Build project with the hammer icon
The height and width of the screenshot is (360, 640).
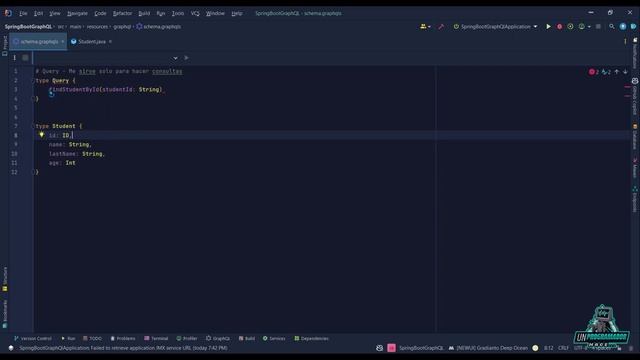[x=441, y=27]
